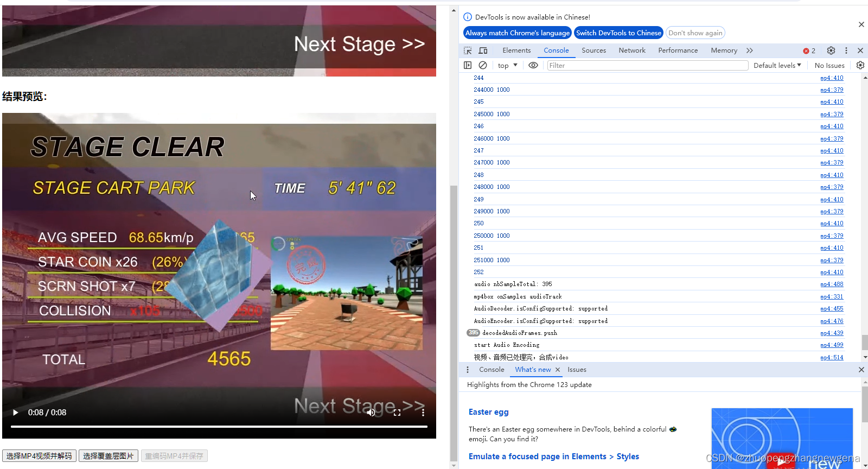The image size is (868, 469).
Task: Open the Memory tab
Action: click(724, 50)
